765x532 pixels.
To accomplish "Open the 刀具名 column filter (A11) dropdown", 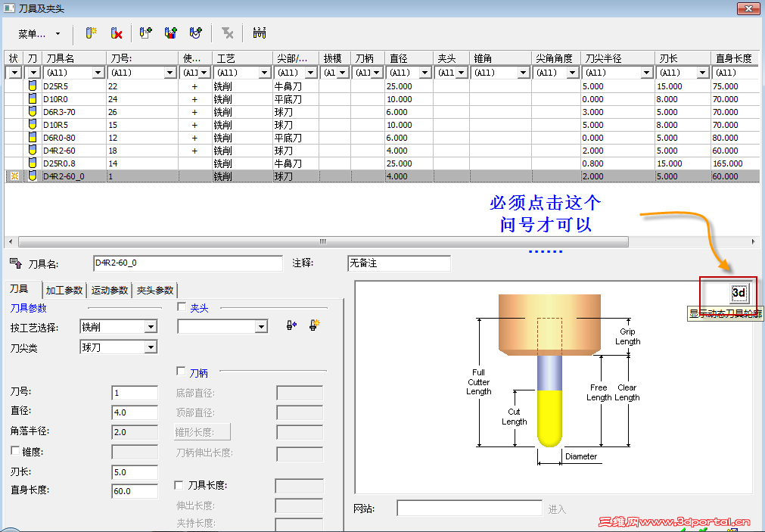I will [x=99, y=71].
